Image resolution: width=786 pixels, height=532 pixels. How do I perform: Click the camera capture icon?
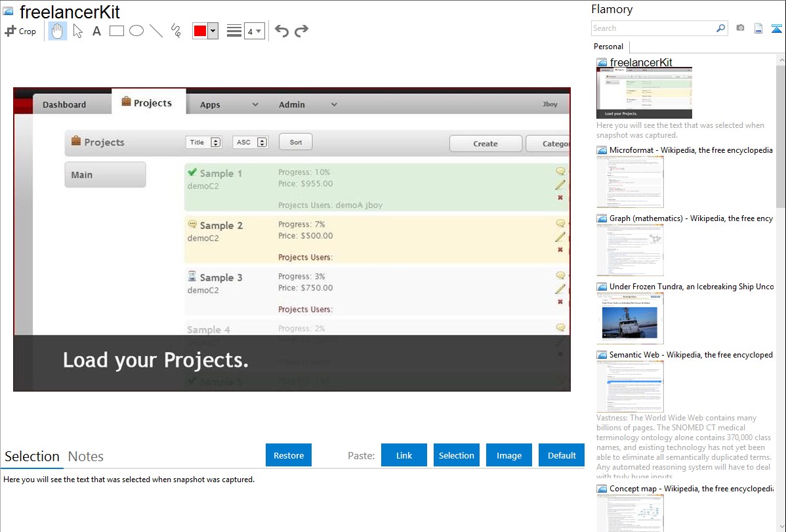(740, 28)
